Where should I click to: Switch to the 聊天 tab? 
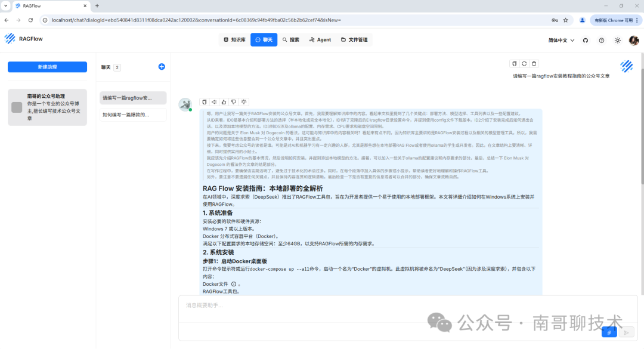click(x=264, y=40)
